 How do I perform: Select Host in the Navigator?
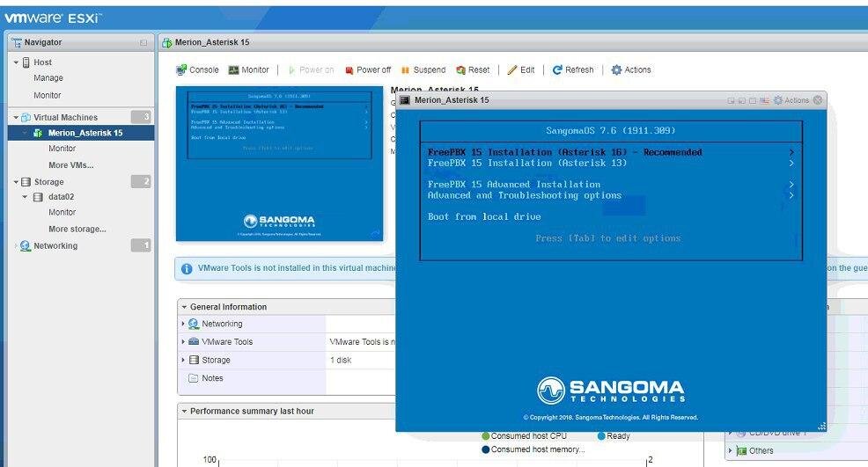42,62
